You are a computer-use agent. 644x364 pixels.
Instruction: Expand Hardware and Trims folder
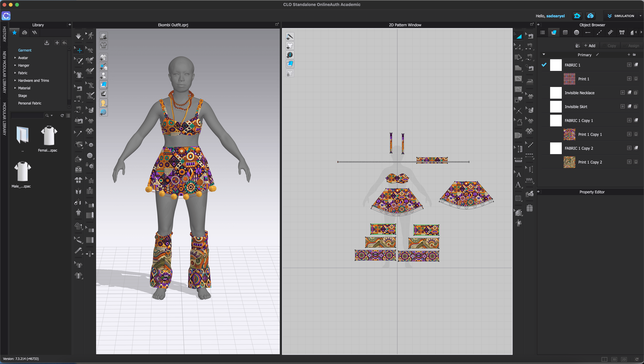click(x=15, y=81)
